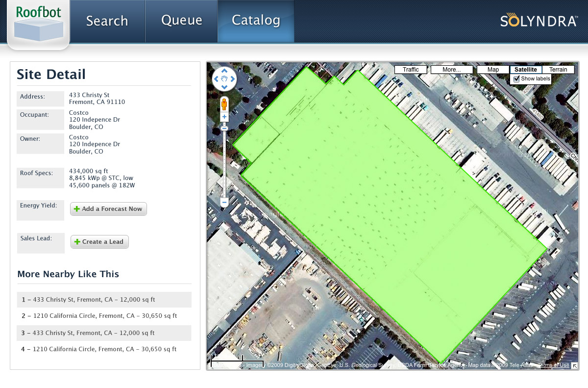Click the 8,845 kWp @ STC, low text
This screenshot has width=588, height=388.
(101, 178)
